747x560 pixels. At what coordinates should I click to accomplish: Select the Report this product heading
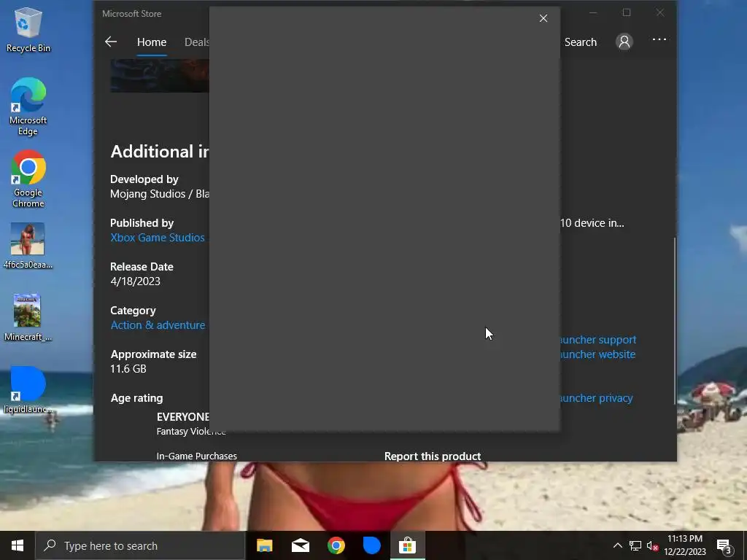432,456
